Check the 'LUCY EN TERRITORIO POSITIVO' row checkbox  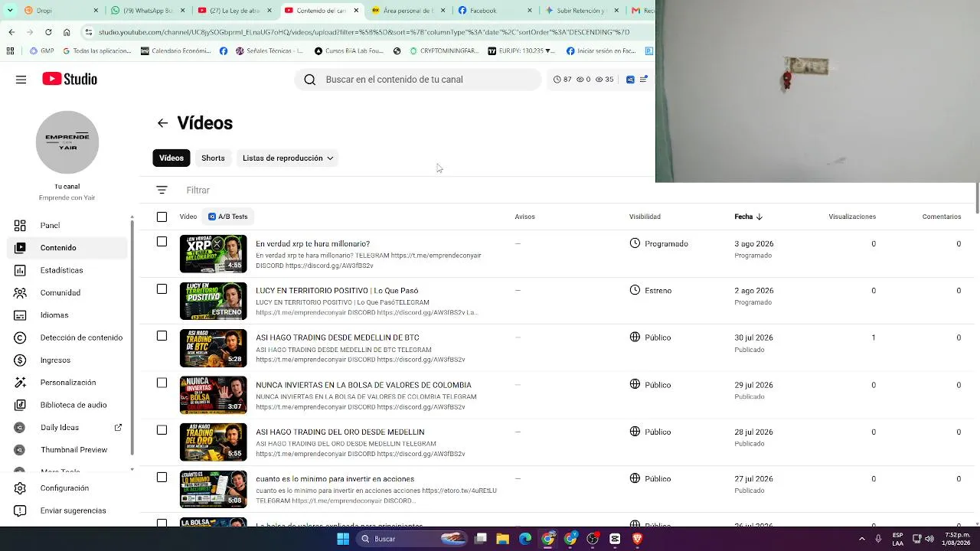point(162,289)
